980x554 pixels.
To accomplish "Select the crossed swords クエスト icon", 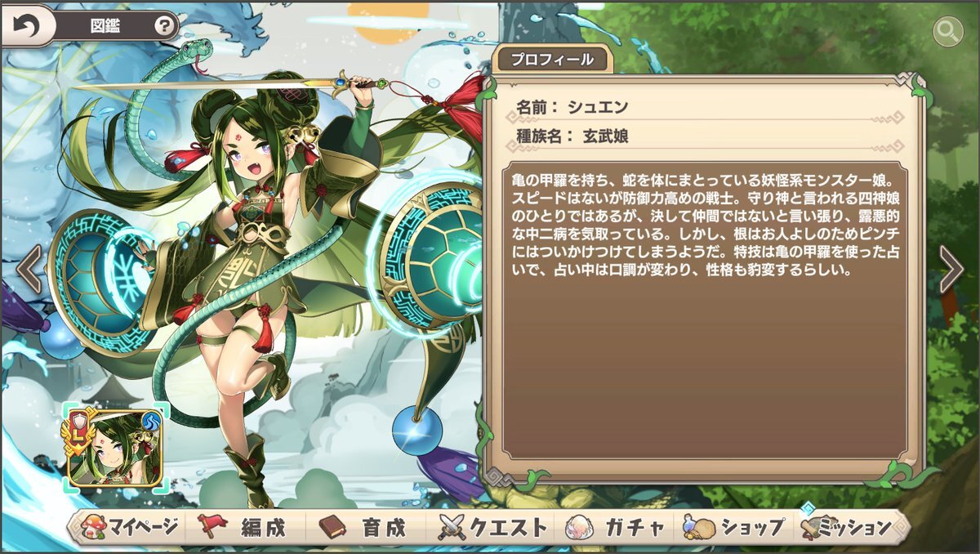I will tap(452, 527).
